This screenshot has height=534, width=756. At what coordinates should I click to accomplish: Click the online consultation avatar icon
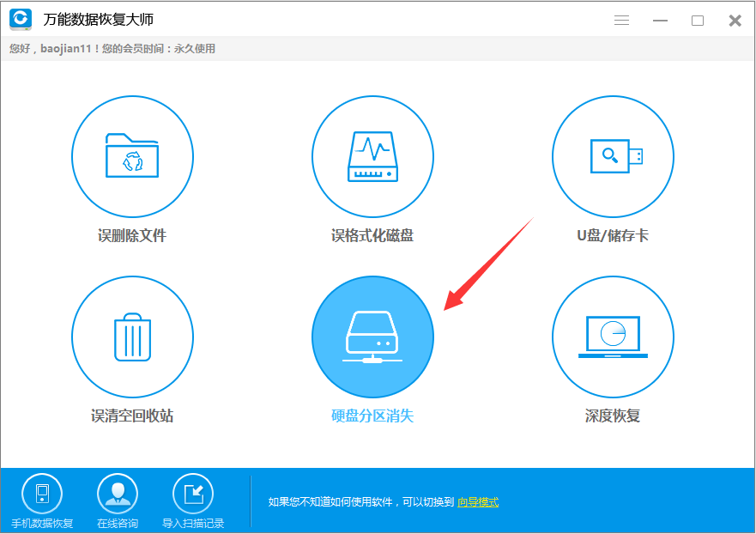(118, 494)
